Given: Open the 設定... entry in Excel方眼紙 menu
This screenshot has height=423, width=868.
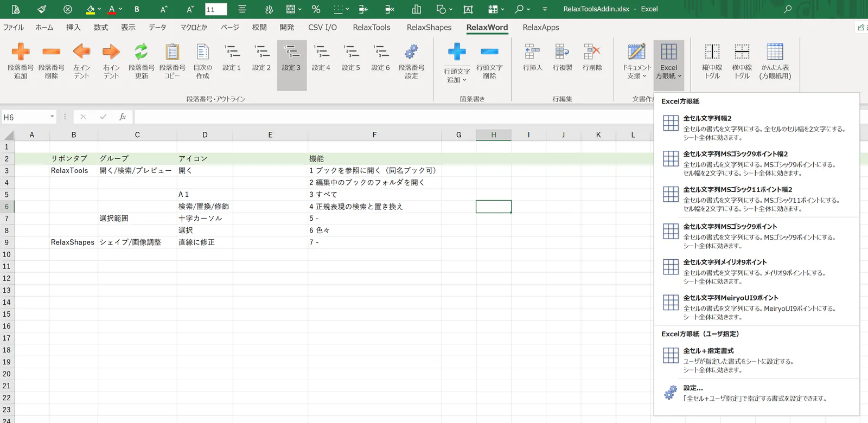Looking at the screenshot, I should pyautogui.click(x=756, y=393).
